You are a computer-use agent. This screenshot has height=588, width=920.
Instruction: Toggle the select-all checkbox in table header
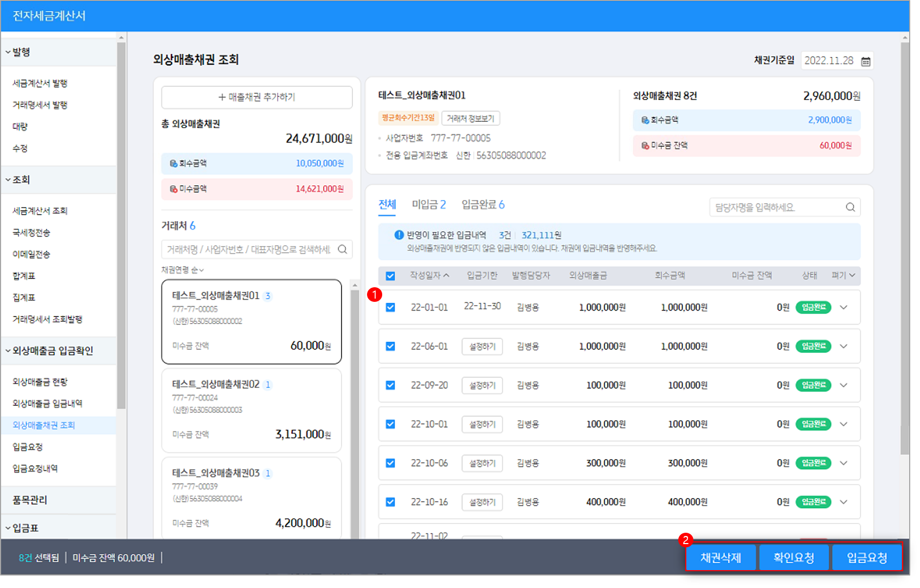[390, 276]
